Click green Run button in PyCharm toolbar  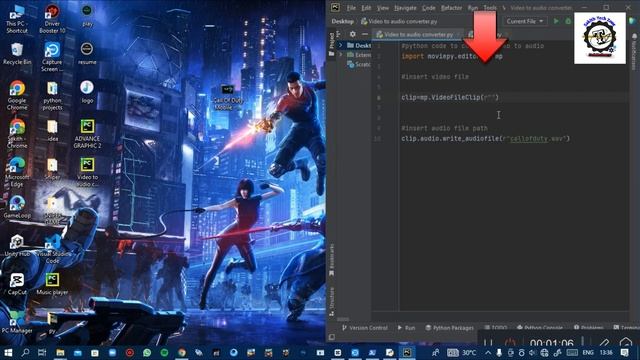click(556, 21)
